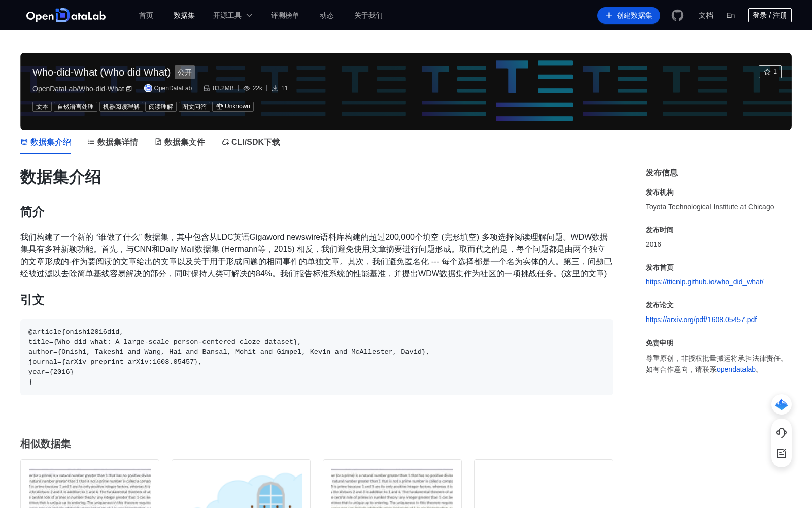Open the arxiv.org paper PDF link
This screenshot has height=508, width=812.
point(701,320)
